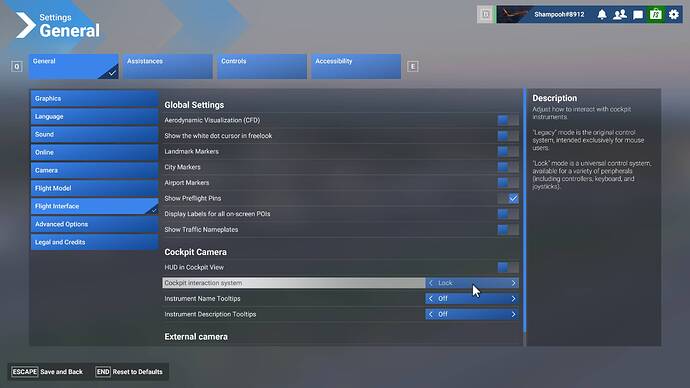Click the profile avatar next to Shampooh#8912
This screenshot has width=690, height=388.
coord(513,15)
